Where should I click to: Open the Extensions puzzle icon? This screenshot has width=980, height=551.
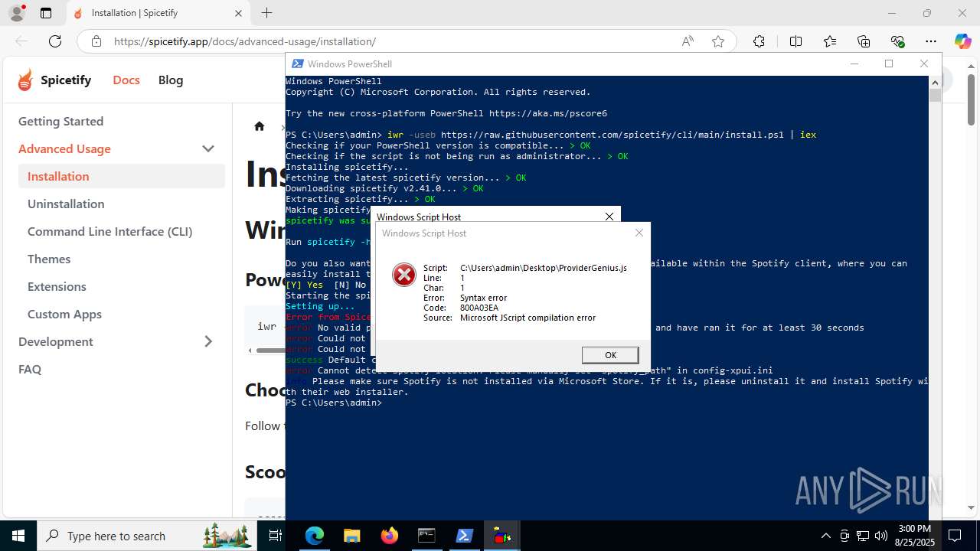(x=759, y=41)
